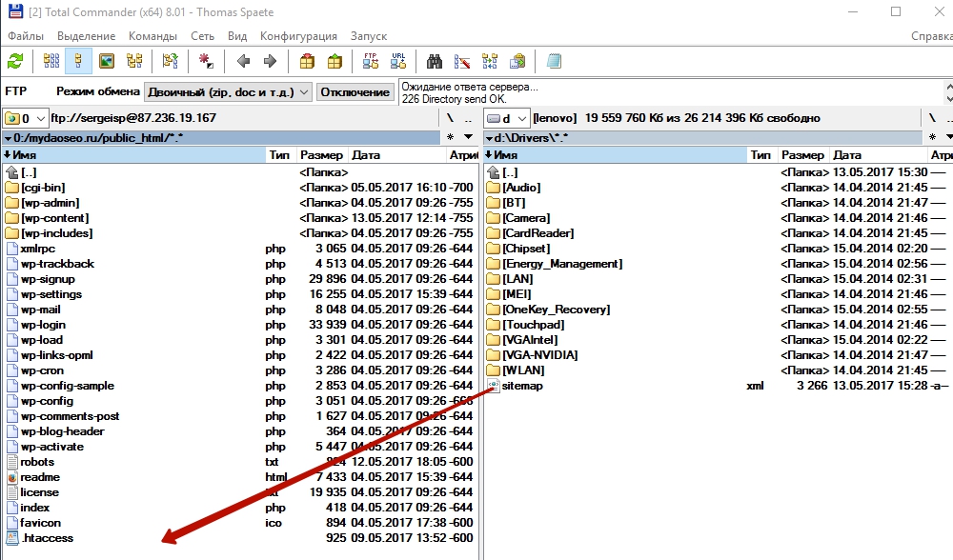Switch to brief file list view icon

(51, 61)
